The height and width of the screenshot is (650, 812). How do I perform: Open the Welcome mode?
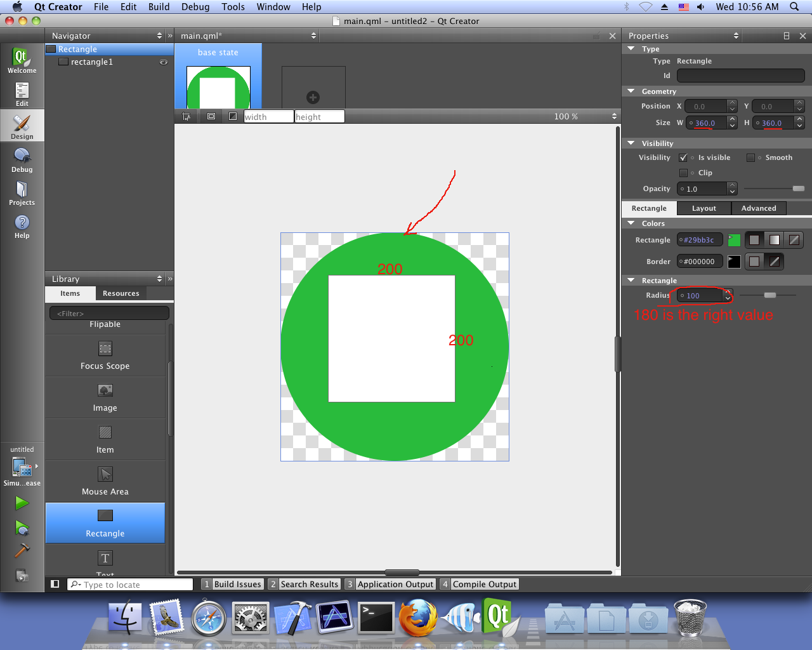click(x=22, y=61)
